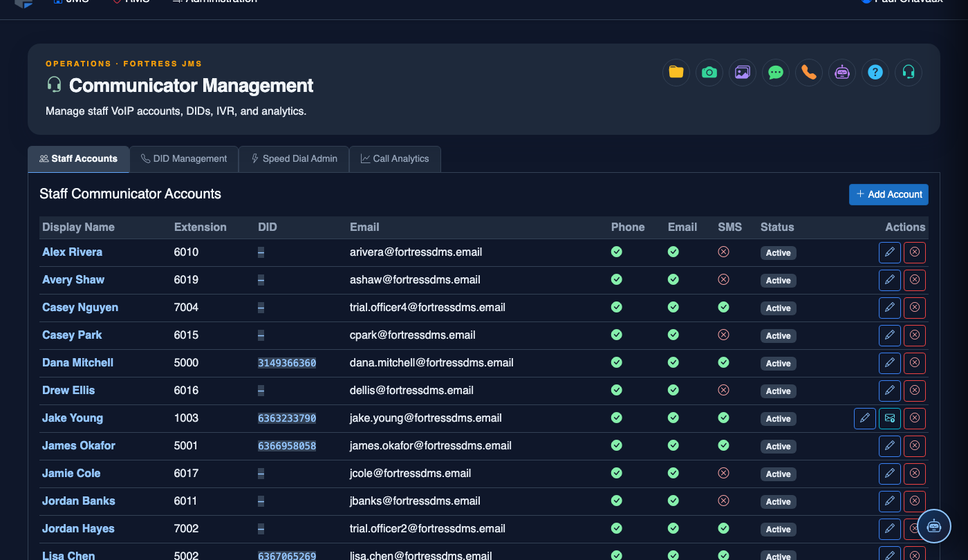
Task: Click the green camera icon
Action: 709,72
